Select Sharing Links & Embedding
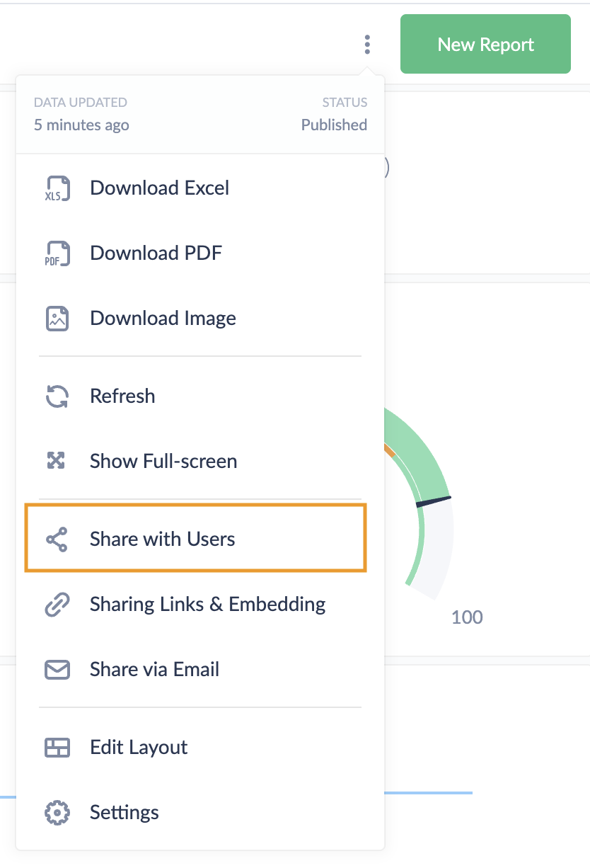The height and width of the screenshot is (868, 590). click(207, 605)
